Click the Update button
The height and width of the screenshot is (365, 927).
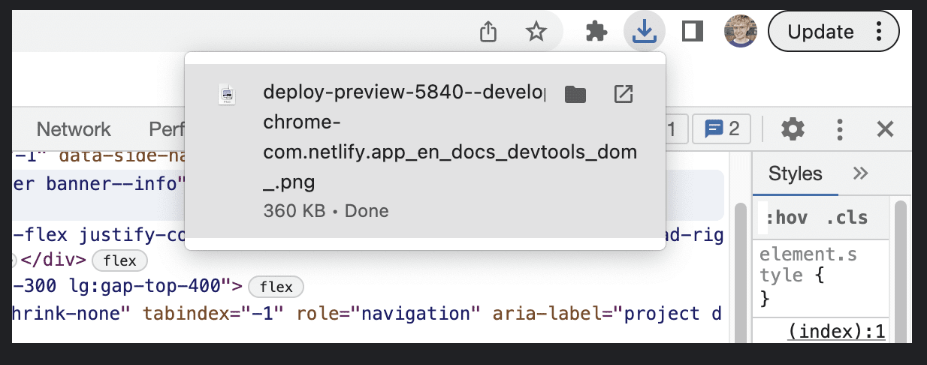pos(833,31)
